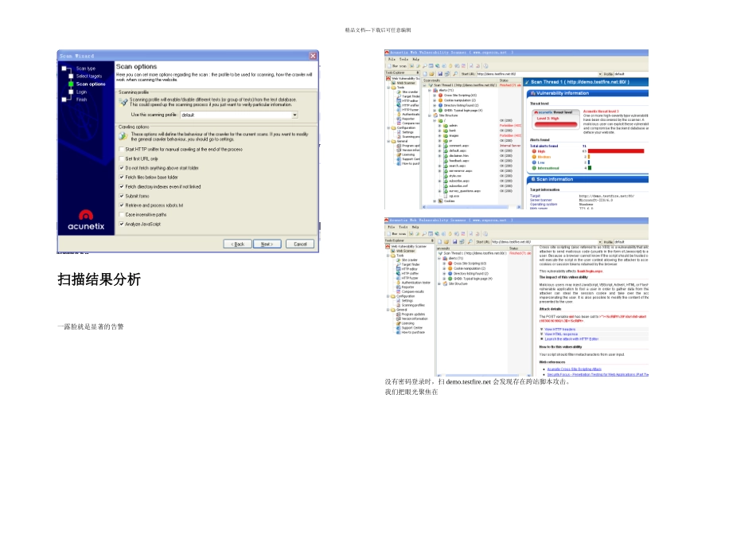
Task: Expand Cookies node in upper scan results
Action: pos(435,201)
